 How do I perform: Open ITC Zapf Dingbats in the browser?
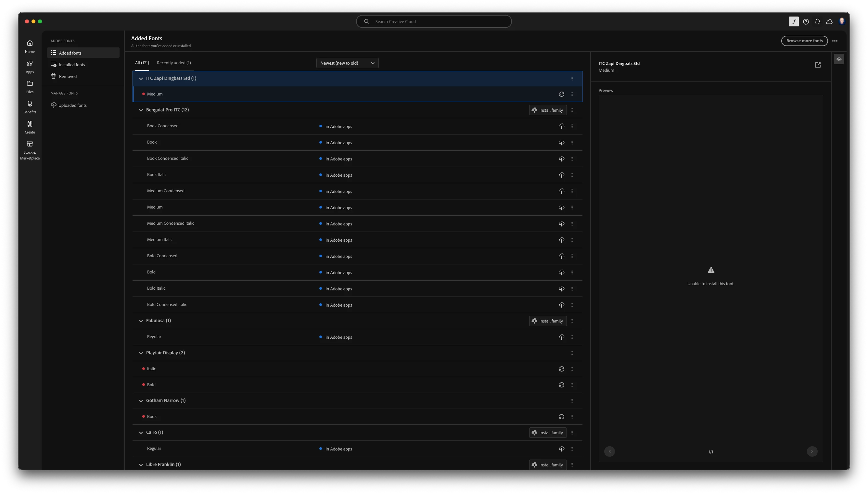[x=818, y=65]
